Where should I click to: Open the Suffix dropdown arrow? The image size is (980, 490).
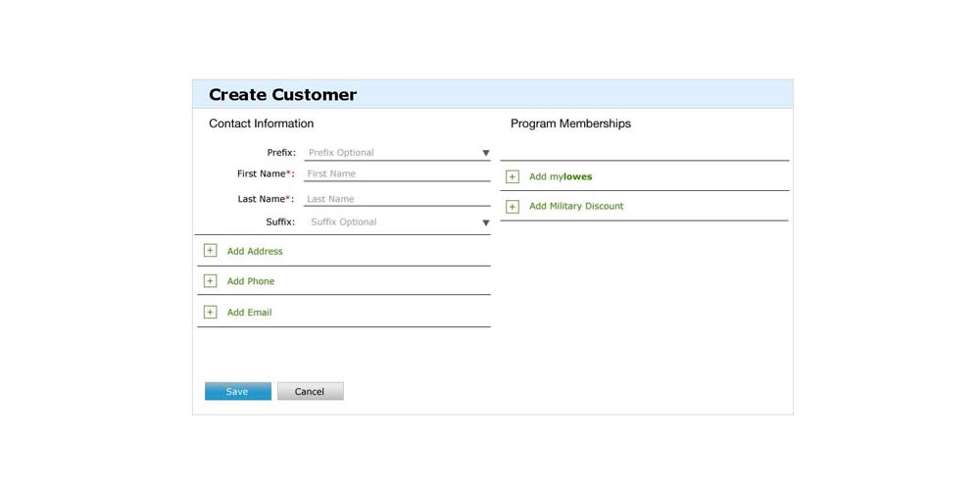click(x=486, y=223)
